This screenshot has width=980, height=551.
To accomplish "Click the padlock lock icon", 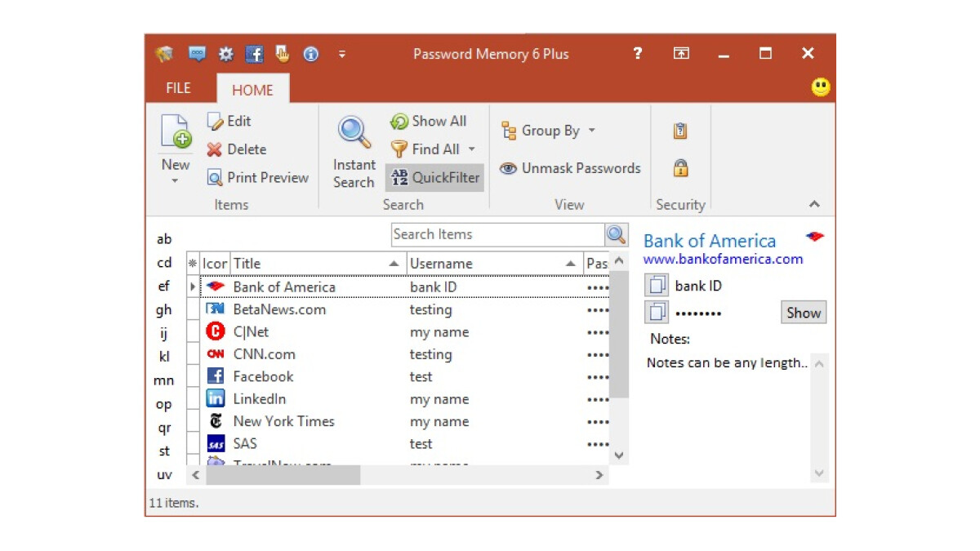I will click(x=680, y=168).
